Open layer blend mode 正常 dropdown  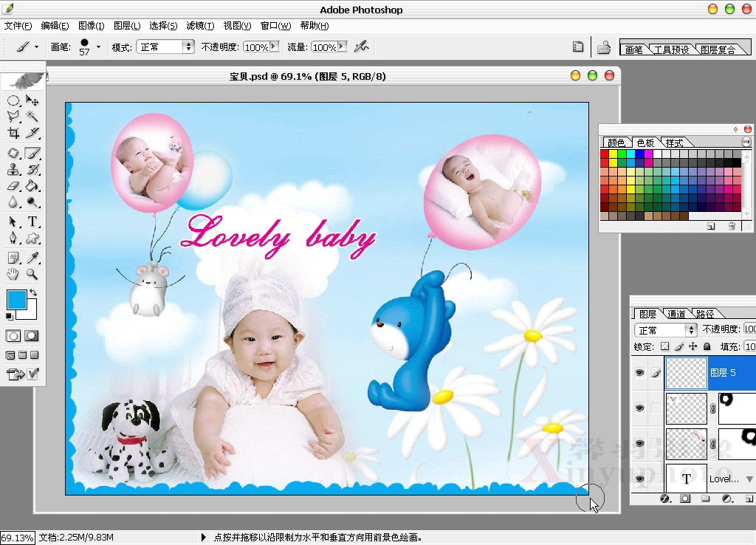click(x=665, y=330)
